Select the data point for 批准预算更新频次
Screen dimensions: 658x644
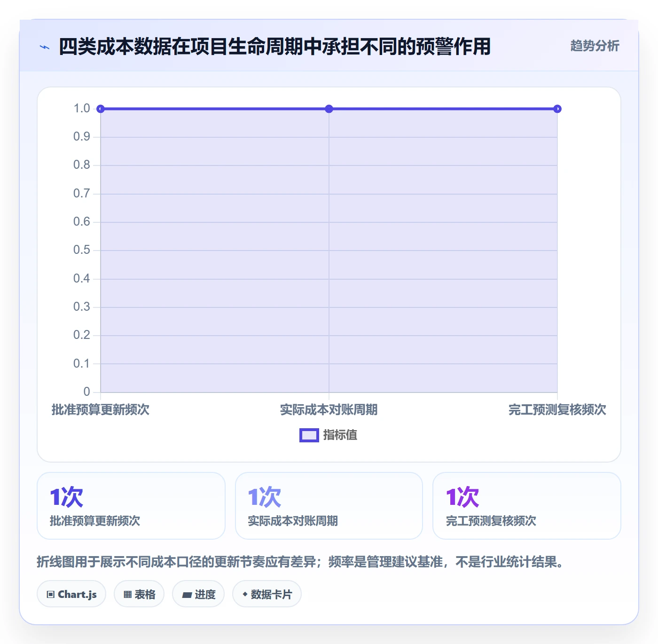tap(101, 109)
